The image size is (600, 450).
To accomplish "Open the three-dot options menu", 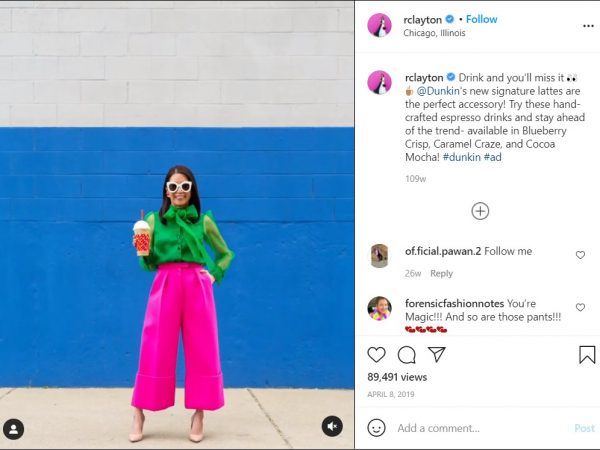I will [588, 26].
